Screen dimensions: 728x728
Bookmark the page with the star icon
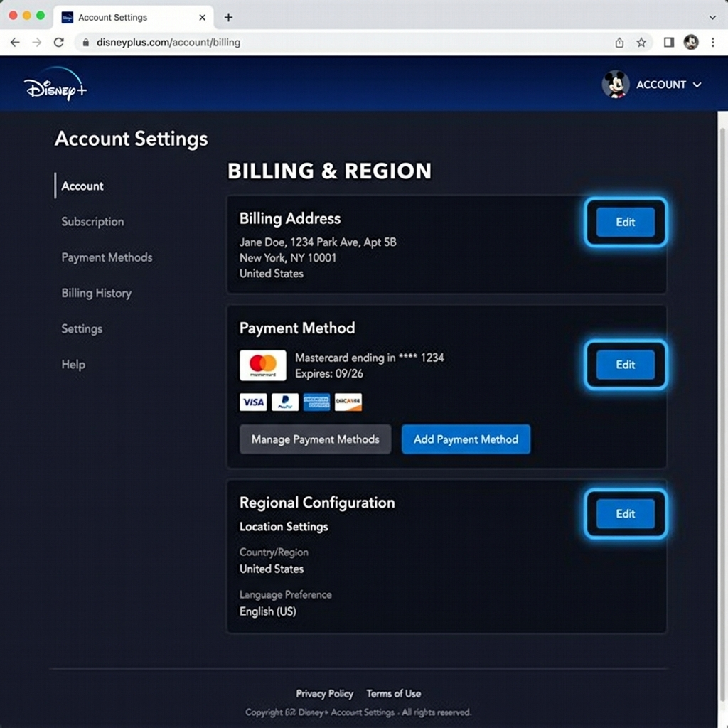[641, 43]
